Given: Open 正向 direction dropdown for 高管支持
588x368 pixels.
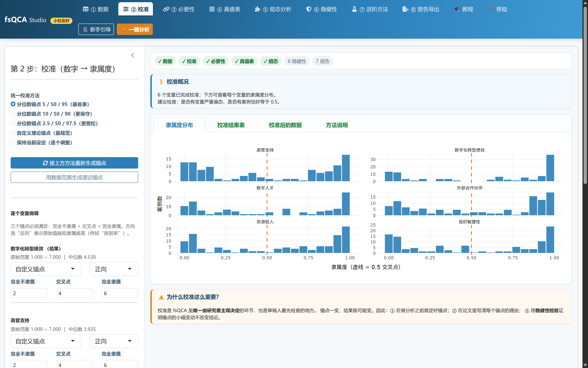Looking at the screenshot, I should (x=114, y=341).
